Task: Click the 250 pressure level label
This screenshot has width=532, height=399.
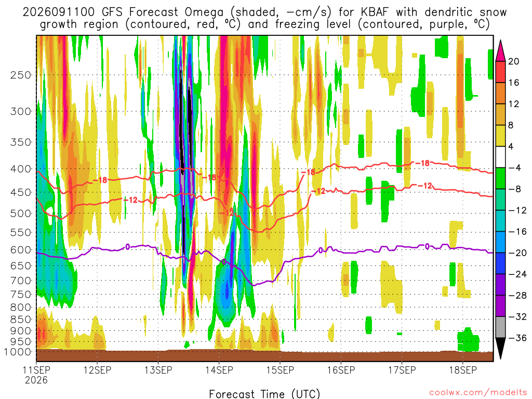Action: tap(21, 75)
